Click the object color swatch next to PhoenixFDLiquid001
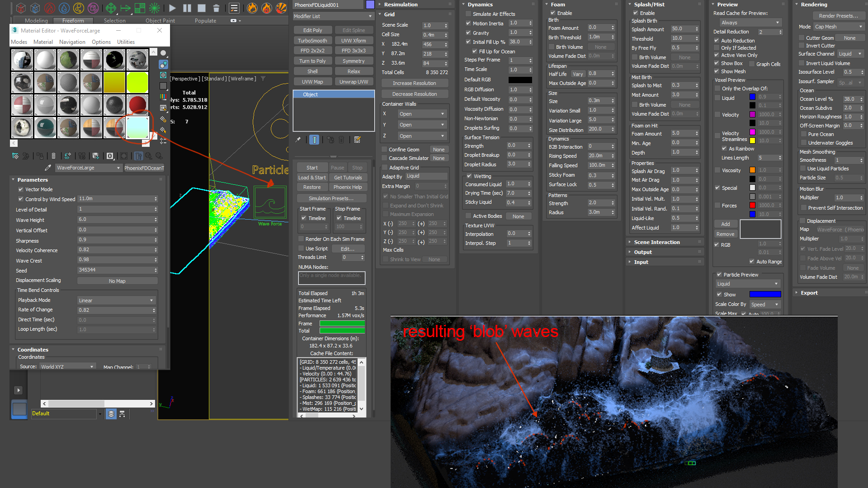The image size is (868, 488). [370, 5]
